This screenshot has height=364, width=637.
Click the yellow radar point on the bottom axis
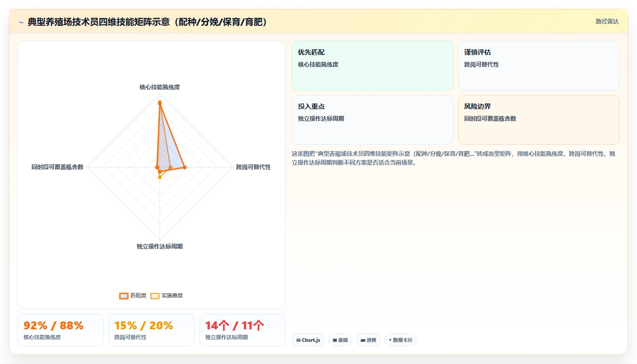click(x=160, y=178)
